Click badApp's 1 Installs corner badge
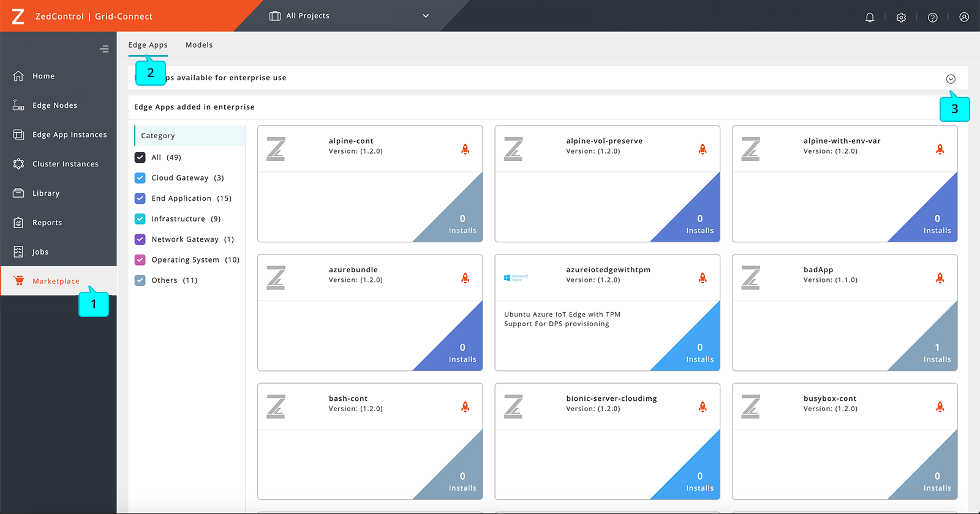Viewport: 980px width, 514px height. point(937,352)
